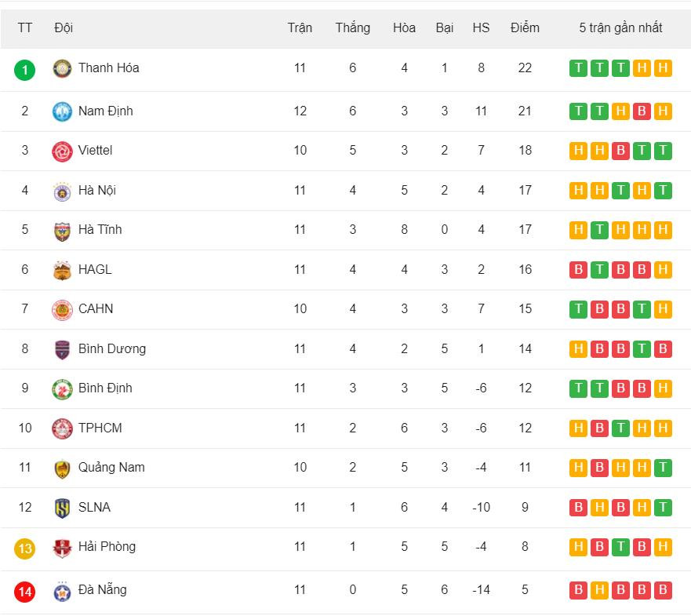Click the Thắng column header
The width and height of the screenshot is (691, 616).
coord(352,27)
